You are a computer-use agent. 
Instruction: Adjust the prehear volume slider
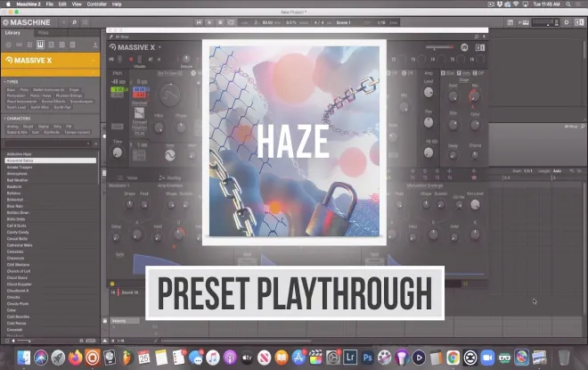pyautogui.click(x=24, y=341)
